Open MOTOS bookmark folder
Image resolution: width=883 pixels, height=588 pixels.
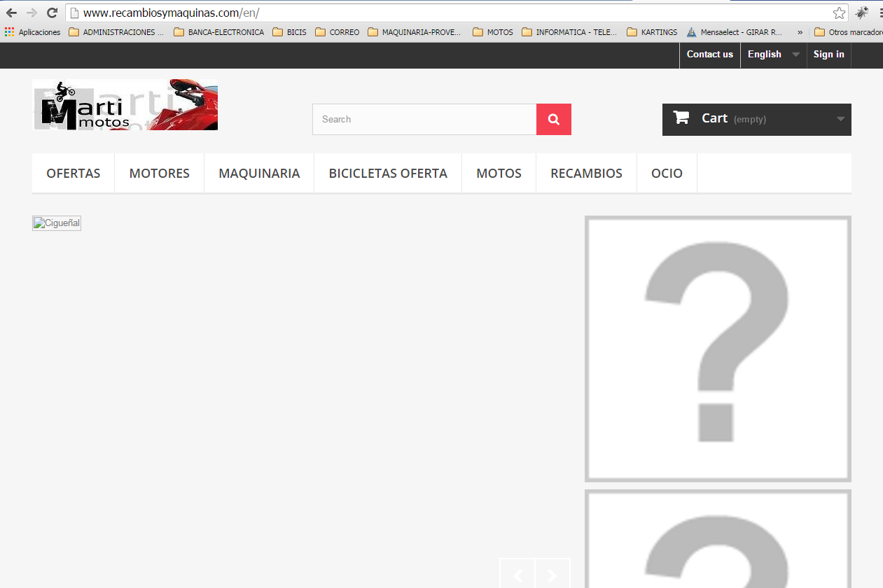tap(493, 32)
